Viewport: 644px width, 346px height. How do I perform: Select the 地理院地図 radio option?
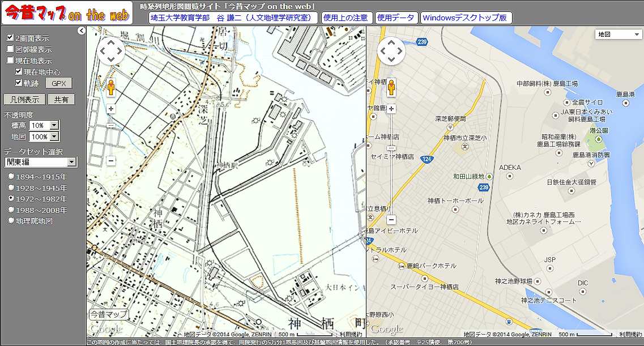coord(11,220)
